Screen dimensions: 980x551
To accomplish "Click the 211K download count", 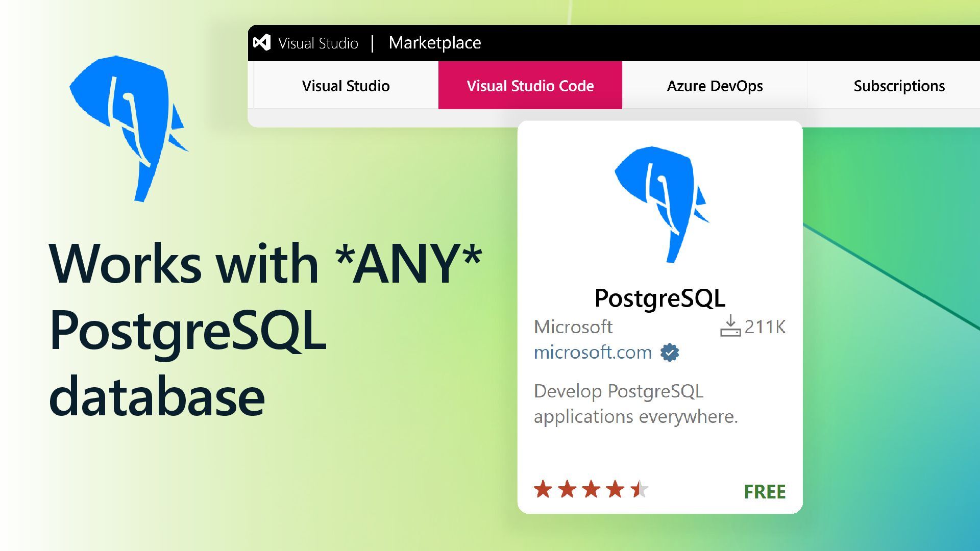I will [765, 327].
